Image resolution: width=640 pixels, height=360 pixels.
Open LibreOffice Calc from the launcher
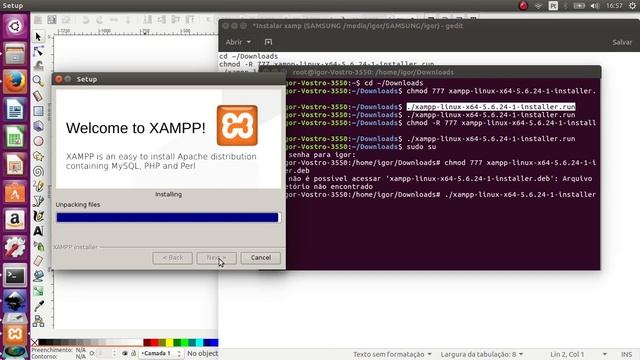tap(15, 137)
